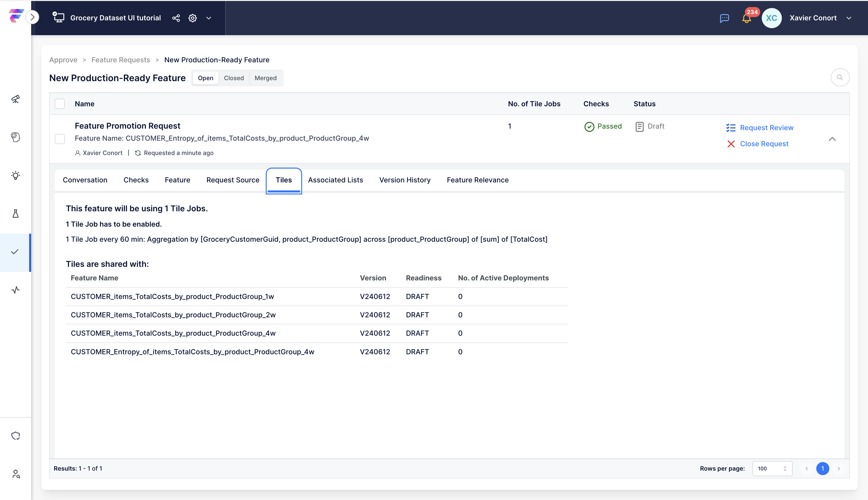Image resolution: width=868 pixels, height=500 pixels.
Task: Go to previous page arrow
Action: (806, 469)
